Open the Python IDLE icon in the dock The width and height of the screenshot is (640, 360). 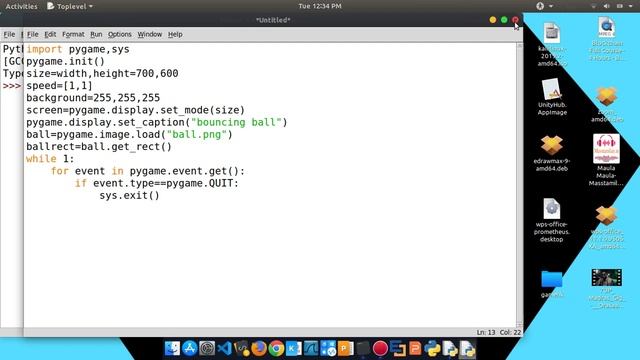click(432, 349)
